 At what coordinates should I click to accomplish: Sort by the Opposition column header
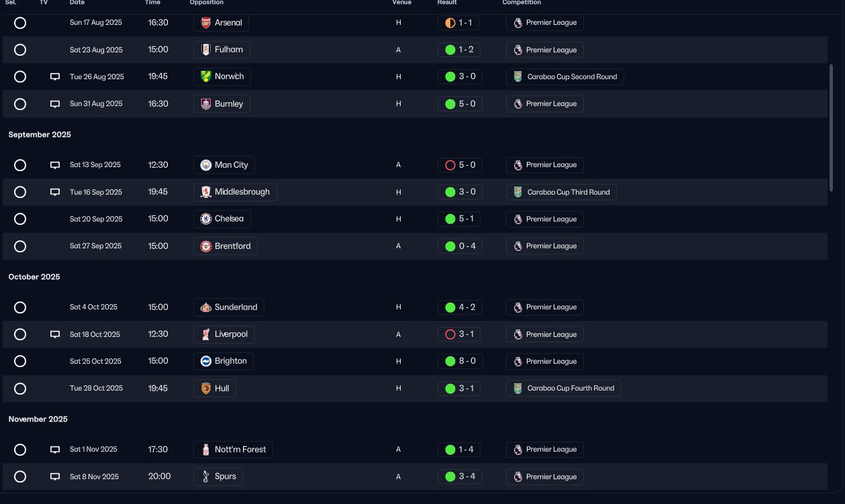click(x=207, y=3)
